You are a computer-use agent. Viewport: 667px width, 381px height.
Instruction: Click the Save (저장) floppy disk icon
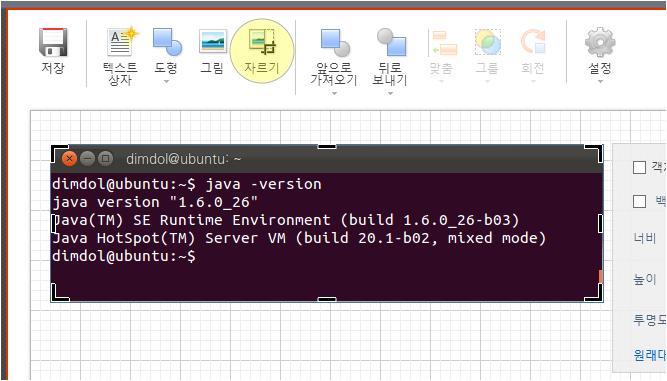(53, 42)
